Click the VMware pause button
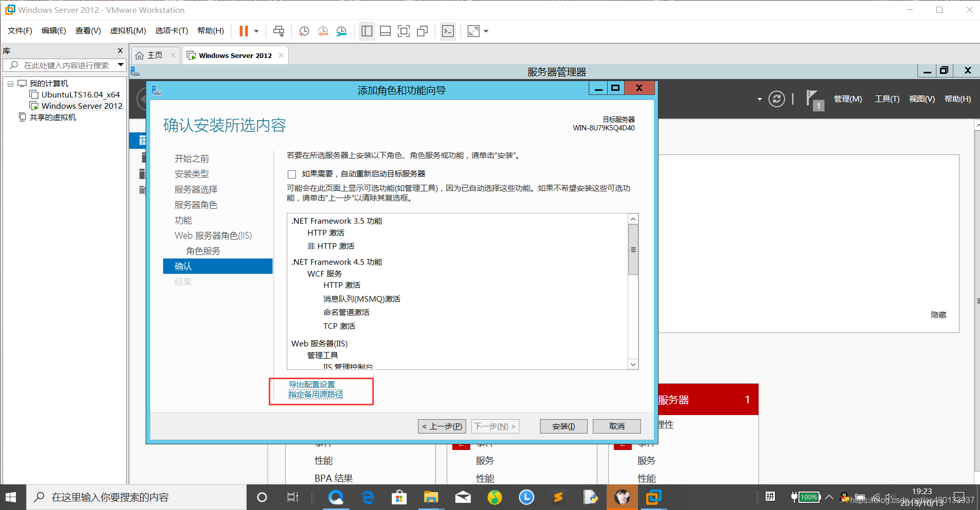Image resolution: width=980 pixels, height=510 pixels. 244,31
